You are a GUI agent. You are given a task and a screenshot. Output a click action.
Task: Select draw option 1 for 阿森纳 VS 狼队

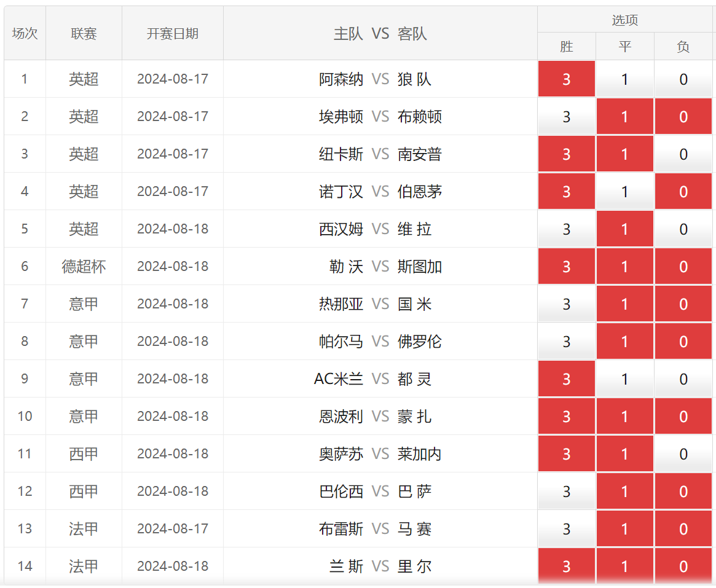[x=624, y=79]
